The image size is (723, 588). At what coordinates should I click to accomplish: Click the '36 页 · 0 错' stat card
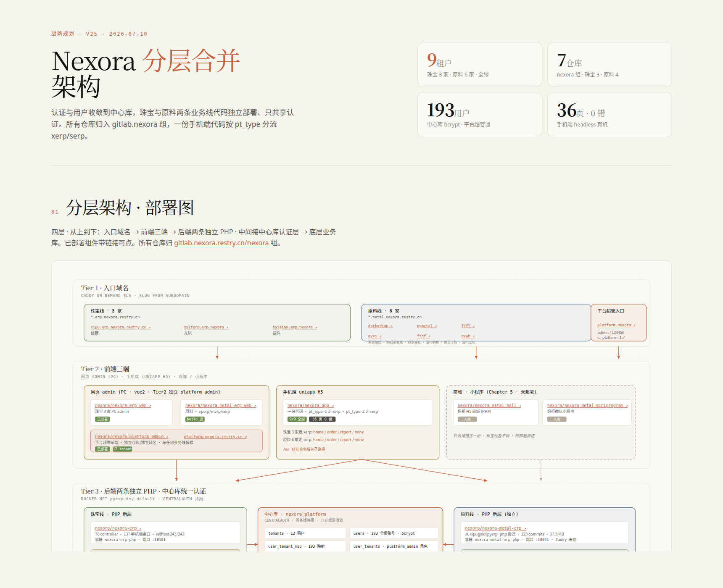tap(610, 115)
